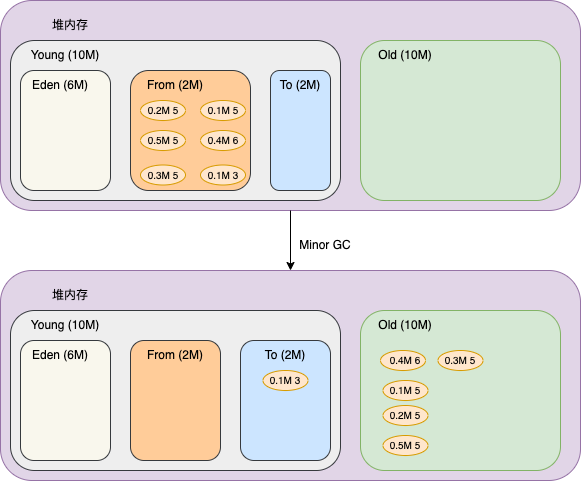The image size is (581, 481).
Task: Select the 0.5M 5 object in upper From
Action: point(163,140)
